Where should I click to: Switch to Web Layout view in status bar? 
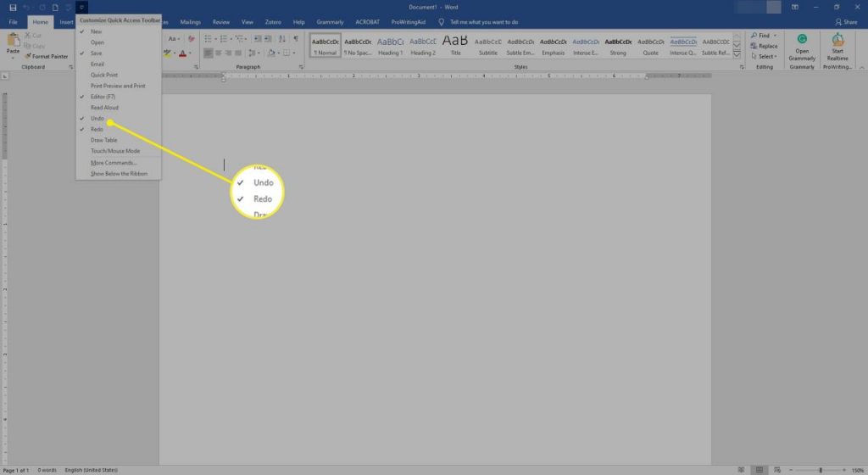(x=777, y=470)
